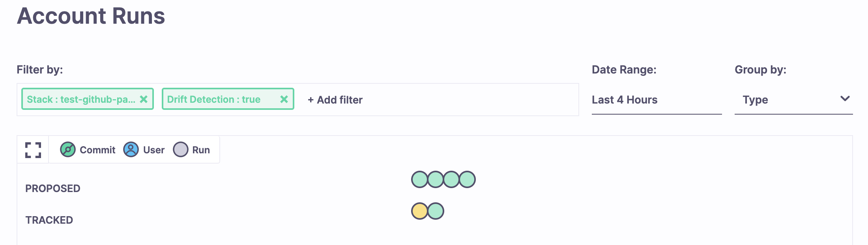
Task: Select the Commit legend icon
Action: point(68,150)
